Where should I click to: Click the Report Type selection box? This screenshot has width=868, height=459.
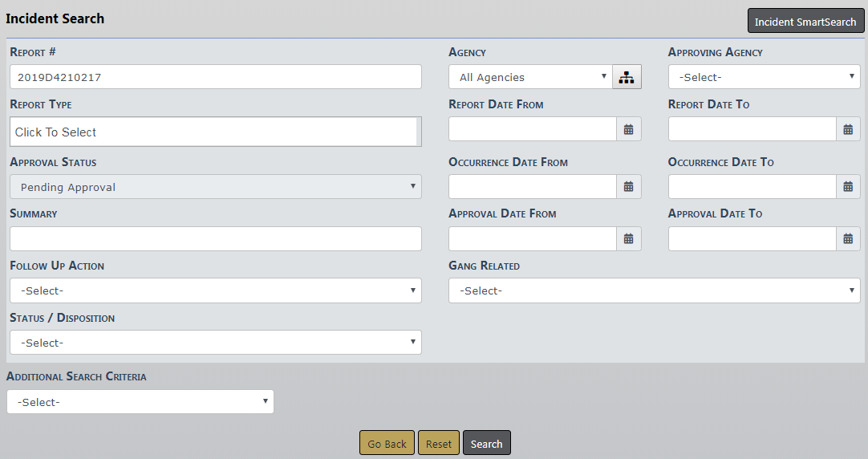pos(213,132)
